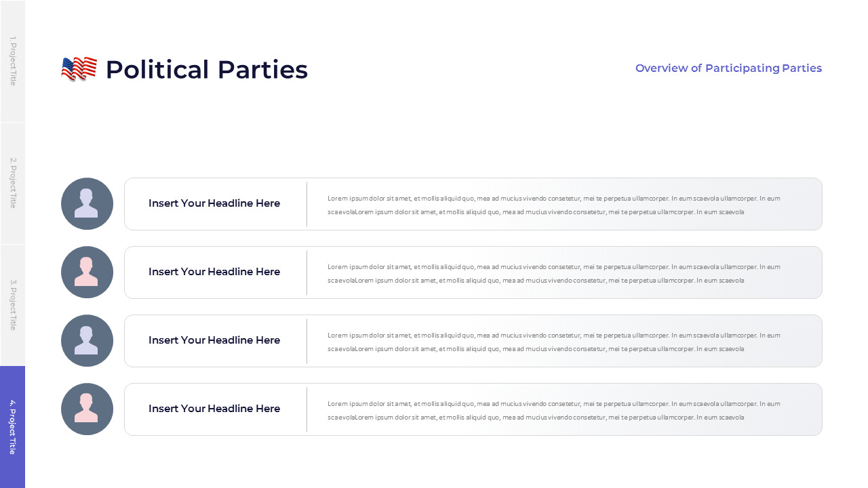
Task: Select the second row's 'Insert Your Headline Here' text
Action: click(x=214, y=272)
